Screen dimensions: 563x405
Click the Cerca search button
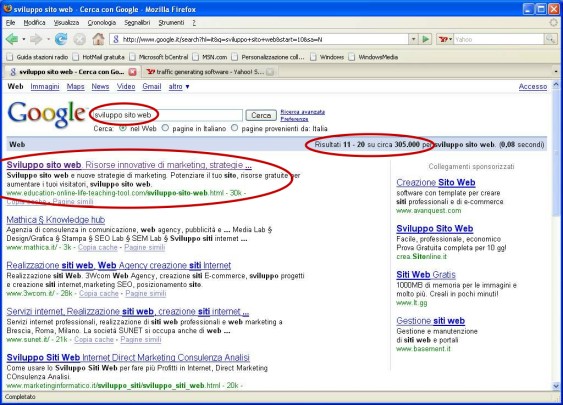click(x=261, y=115)
